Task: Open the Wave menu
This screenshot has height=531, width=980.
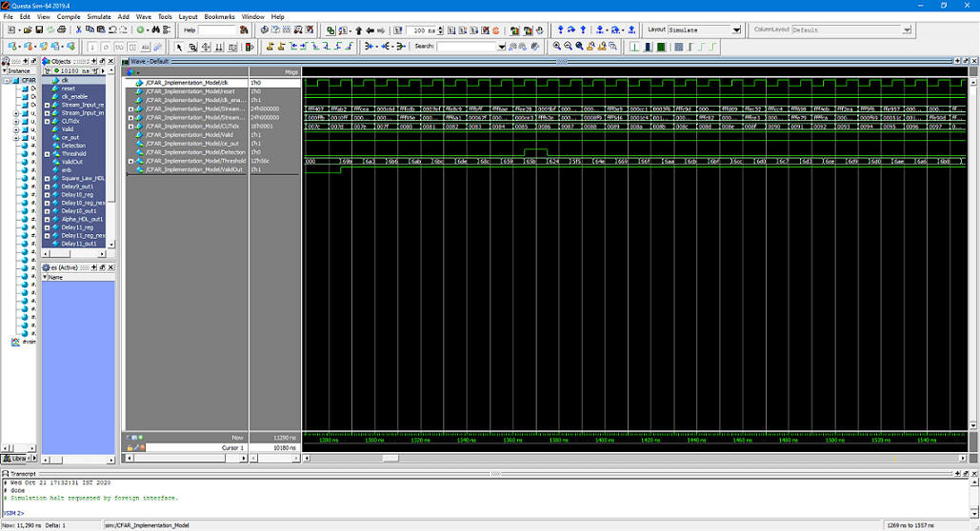Action: click(144, 17)
